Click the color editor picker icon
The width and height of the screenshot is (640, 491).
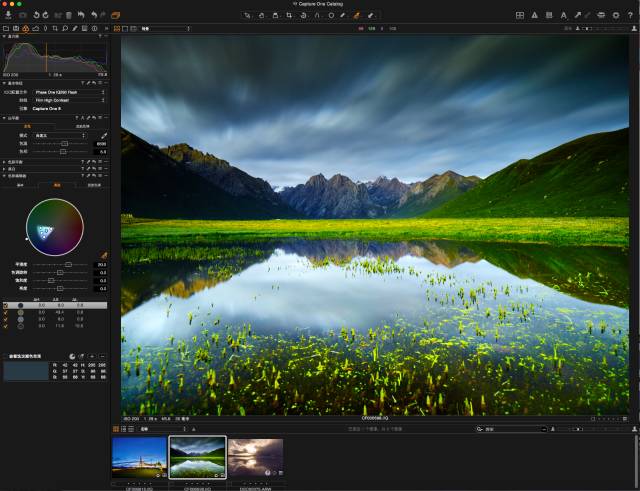[x=103, y=255]
